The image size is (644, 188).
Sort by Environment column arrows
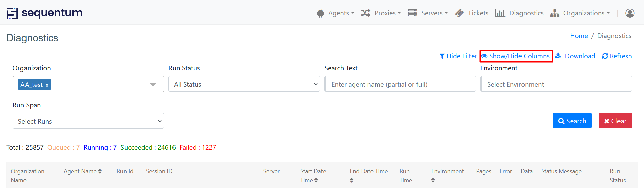(433, 180)
